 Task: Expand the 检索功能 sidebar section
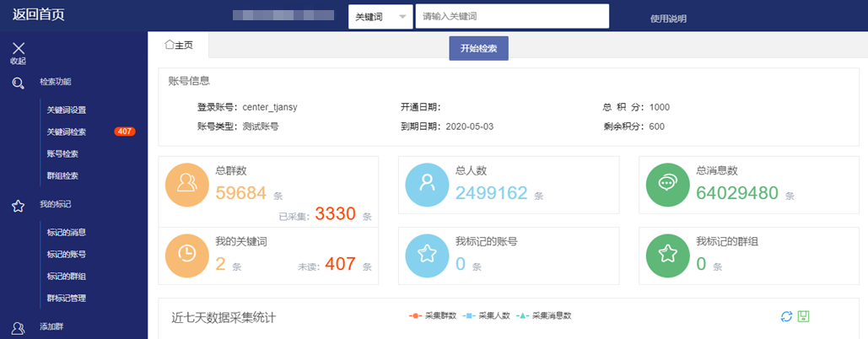[x=56, y=82]
